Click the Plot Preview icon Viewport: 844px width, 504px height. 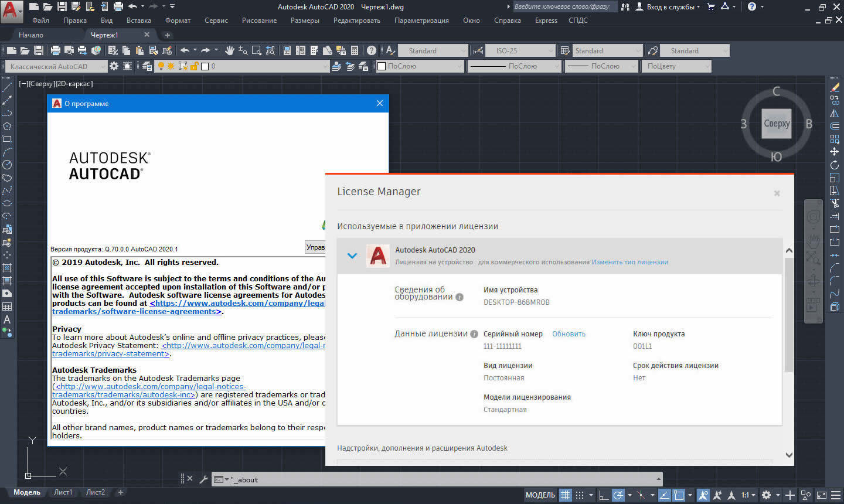click(x=69, y=50)
